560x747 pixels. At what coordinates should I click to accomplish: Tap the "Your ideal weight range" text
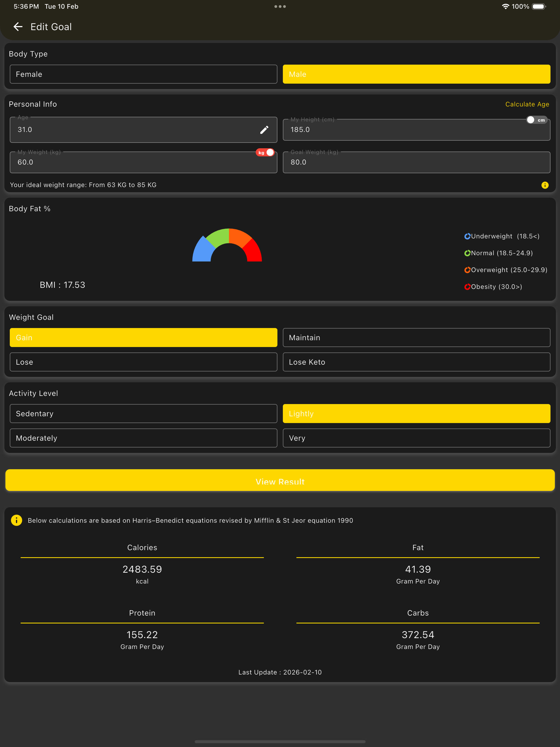click(x=83, y=185)
